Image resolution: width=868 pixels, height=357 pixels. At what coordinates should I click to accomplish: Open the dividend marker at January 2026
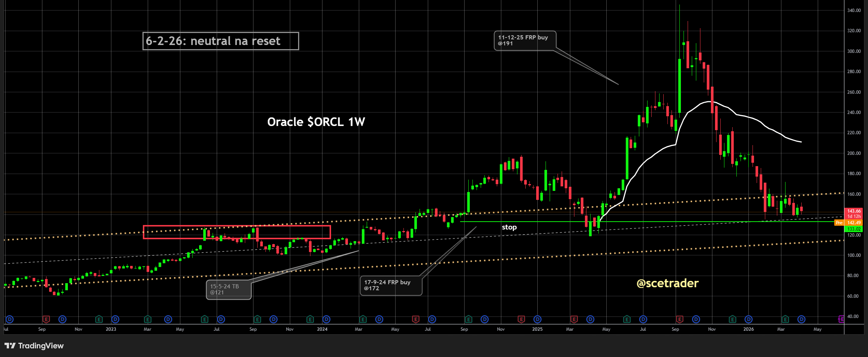pyautogui.click(x=749, y=319)
